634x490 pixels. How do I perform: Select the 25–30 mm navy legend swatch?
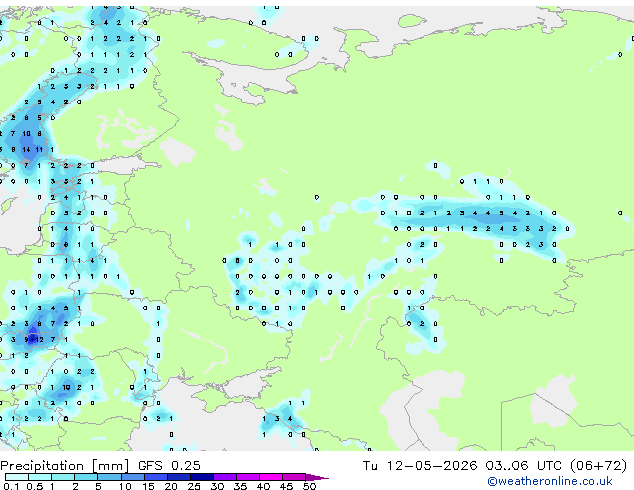pos(202,477)
